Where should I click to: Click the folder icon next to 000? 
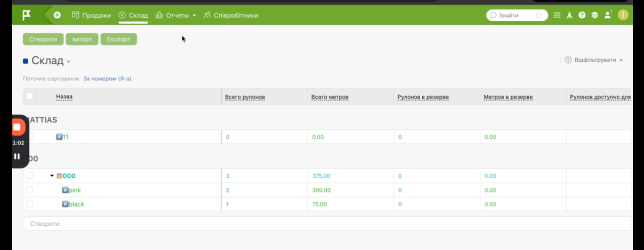(x=59, y=176)
